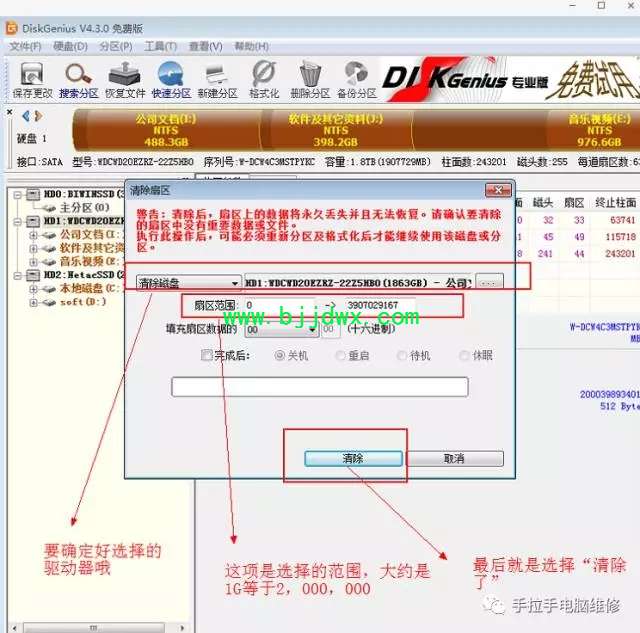Expand the 音乐视频 partition node

(x=33, y=262)
